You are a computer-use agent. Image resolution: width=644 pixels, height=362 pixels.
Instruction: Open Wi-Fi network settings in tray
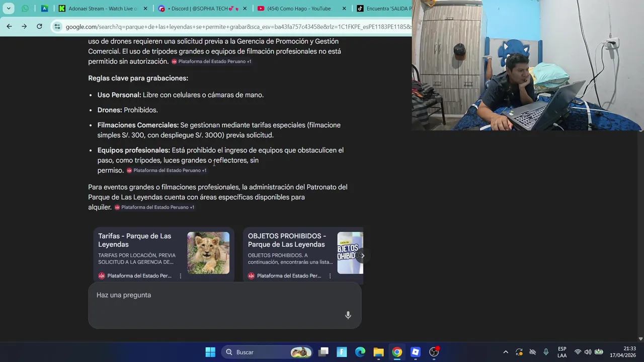(578, 352)
